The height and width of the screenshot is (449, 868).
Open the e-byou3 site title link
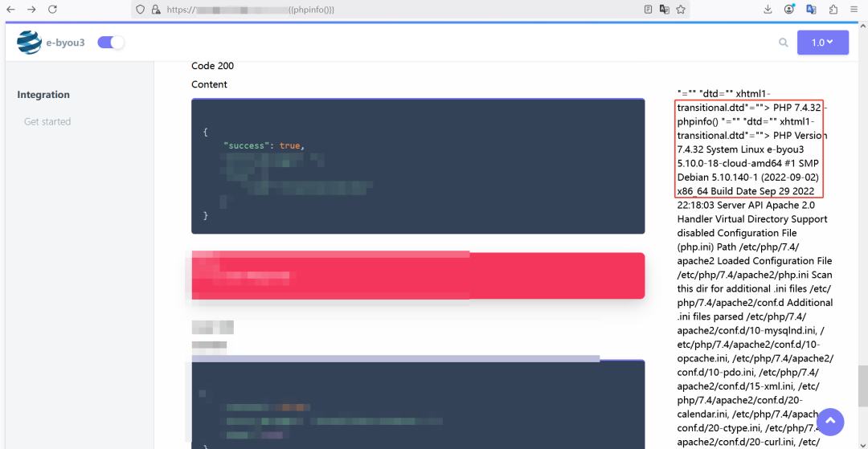65,42
